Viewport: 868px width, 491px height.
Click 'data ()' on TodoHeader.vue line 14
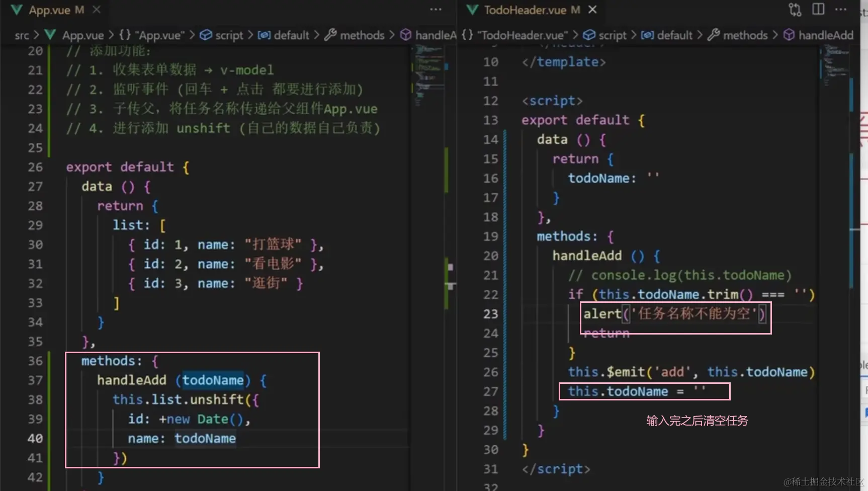(x=563, y=139)
